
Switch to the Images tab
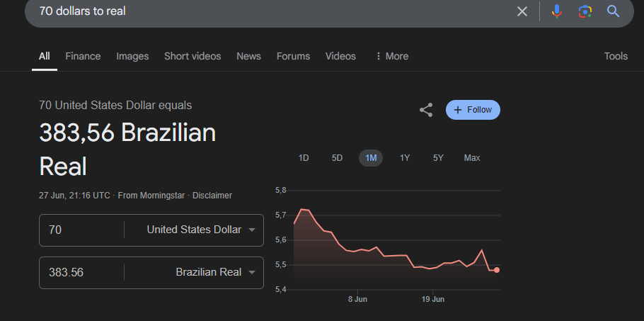tap(132, 56)
